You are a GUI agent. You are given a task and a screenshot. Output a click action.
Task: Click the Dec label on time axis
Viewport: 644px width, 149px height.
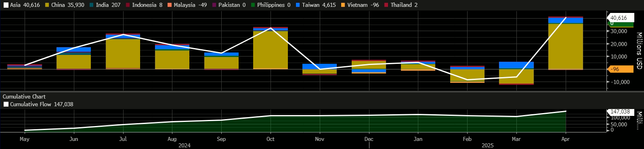369,139
